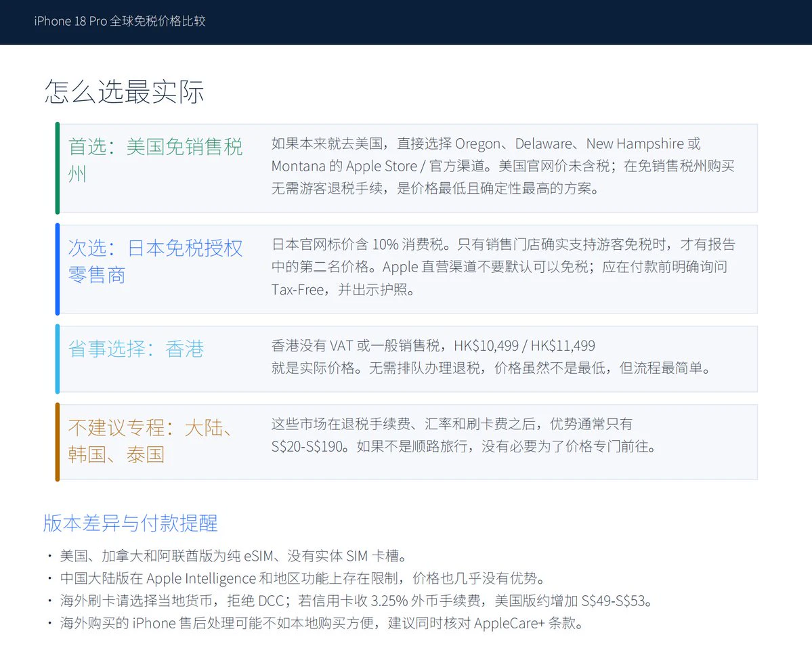The width and height of the screenshot is (812, 669).
Task: Select card title "次选：日本免税授权零售商"
Action: (x=155, y=261)
